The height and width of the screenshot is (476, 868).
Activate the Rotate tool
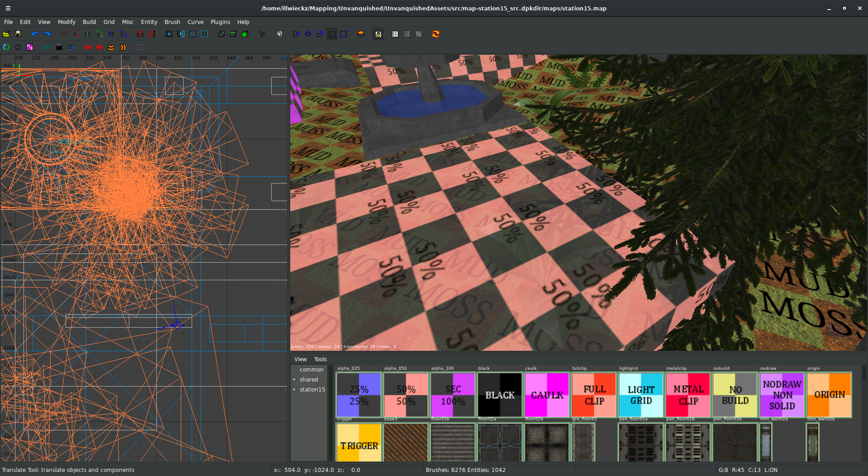click(x=308, y=34)
